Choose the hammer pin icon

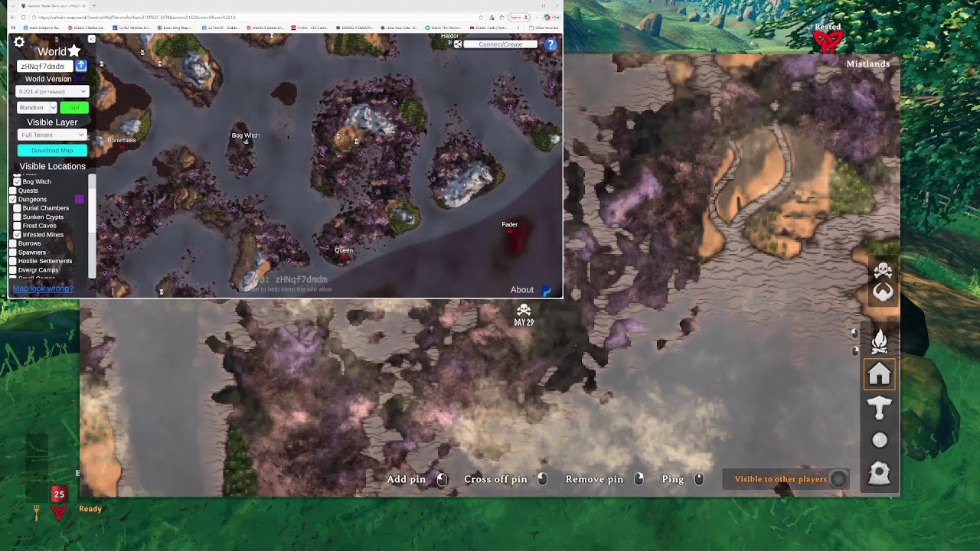pyautogui.click(x=879, y=409)
